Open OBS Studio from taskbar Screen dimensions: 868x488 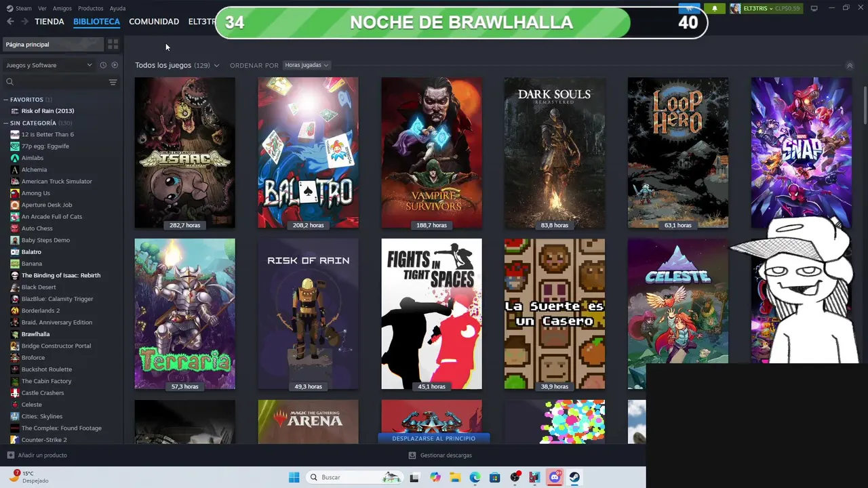pos(515,477)
